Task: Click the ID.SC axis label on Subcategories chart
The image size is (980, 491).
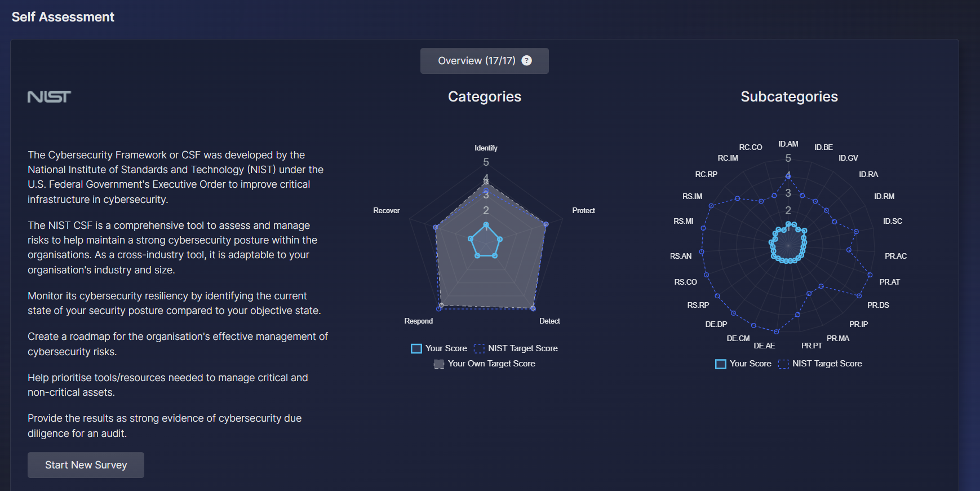Action: (892, 221)
